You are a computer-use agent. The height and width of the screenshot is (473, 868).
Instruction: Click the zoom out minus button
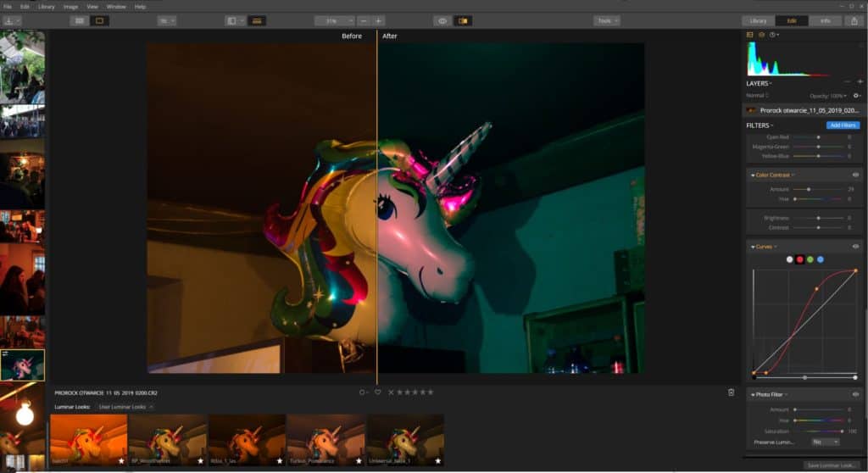click(364, 20)
